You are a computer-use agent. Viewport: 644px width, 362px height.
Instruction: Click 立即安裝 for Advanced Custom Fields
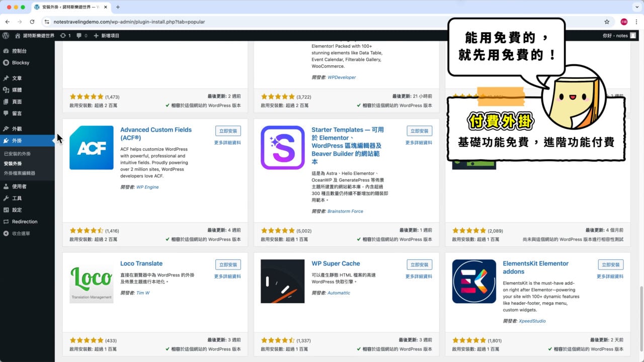tap(228, 130)
